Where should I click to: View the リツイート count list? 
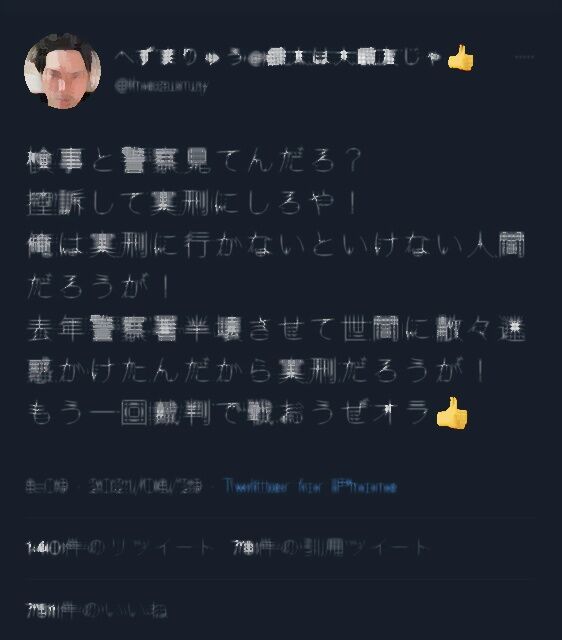[x=120, y=547]
